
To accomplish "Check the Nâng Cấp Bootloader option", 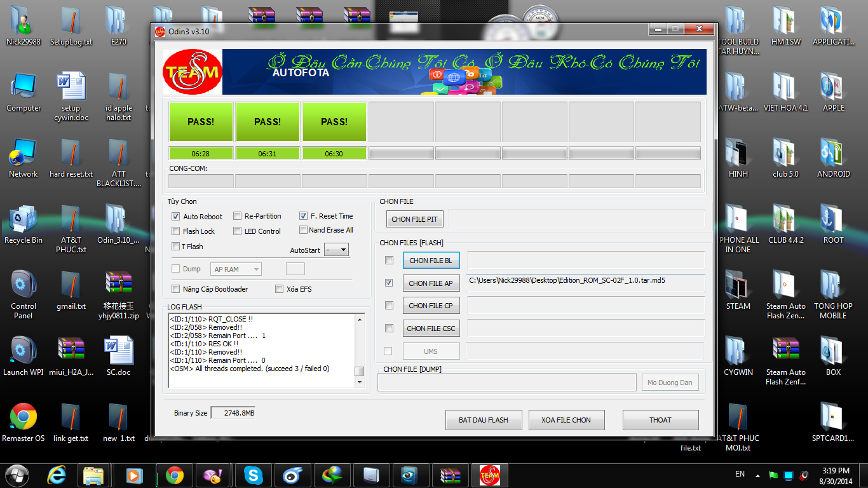I will coord(176,289).
